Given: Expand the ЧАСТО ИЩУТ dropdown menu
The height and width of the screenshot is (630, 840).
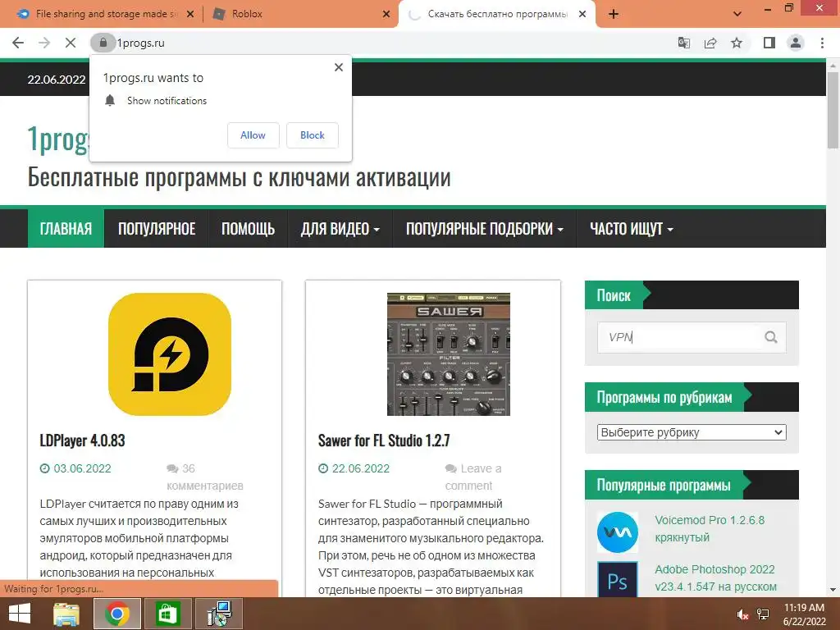Looking at the screenshot, I should pos(631,229).
